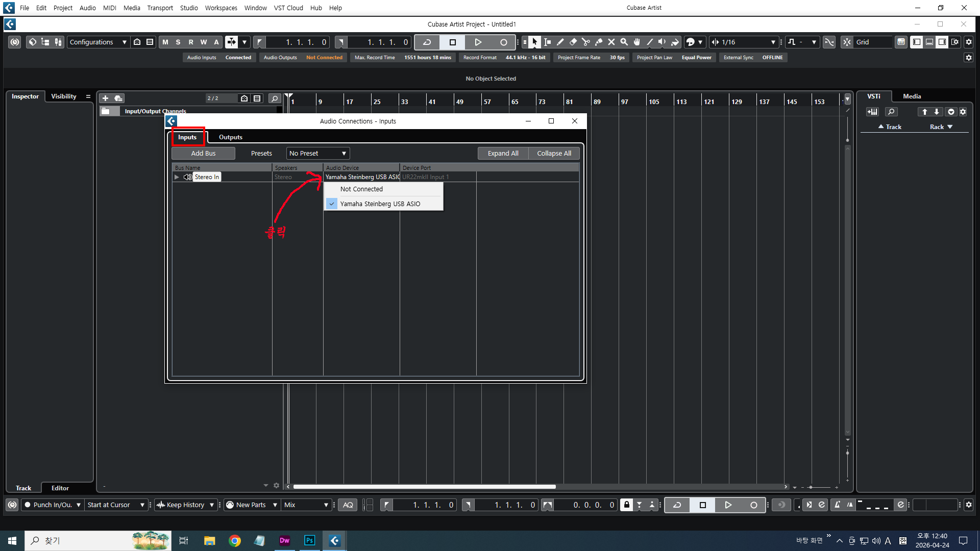The height and width of the screenshot is (551, 980).
Task: Open the Configurations dropdown
Action: 97,42
